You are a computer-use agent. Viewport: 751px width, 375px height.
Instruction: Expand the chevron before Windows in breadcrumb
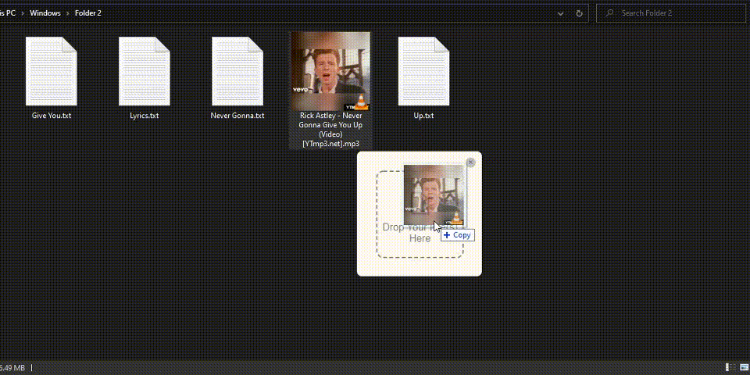(23, 13)
